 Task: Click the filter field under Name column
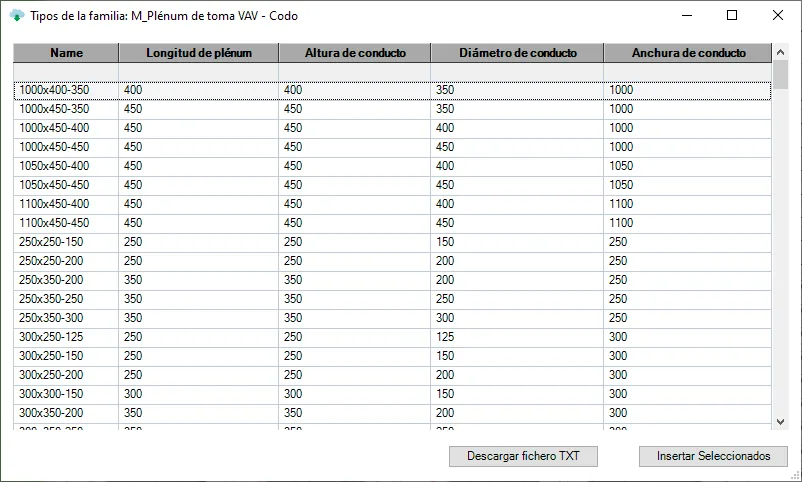(66, 72)
